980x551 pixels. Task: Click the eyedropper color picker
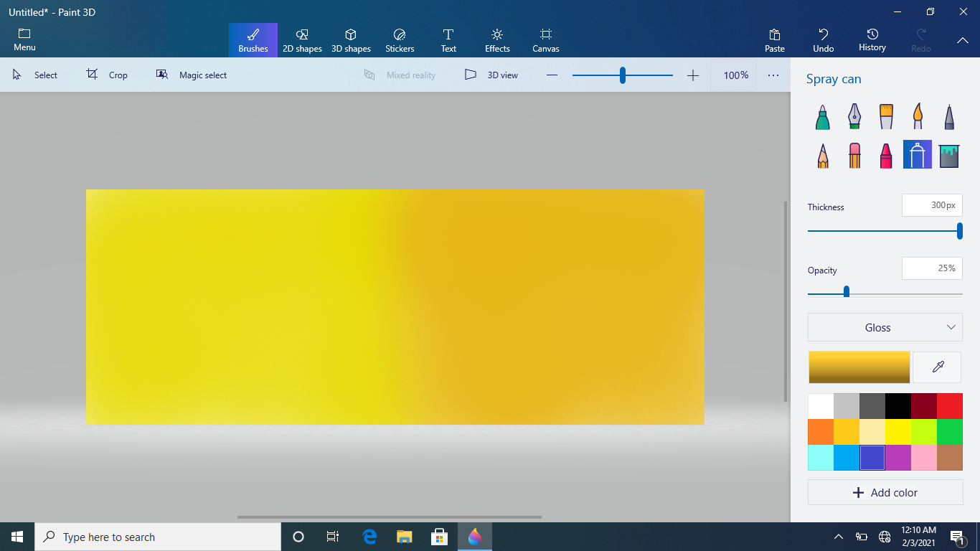(937, 367)
